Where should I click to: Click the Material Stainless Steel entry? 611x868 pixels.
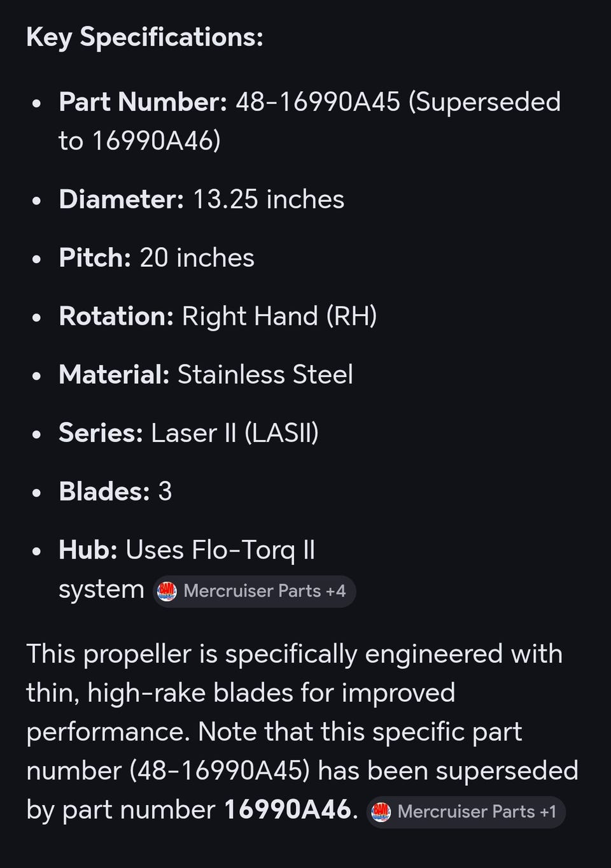[206, 374]
